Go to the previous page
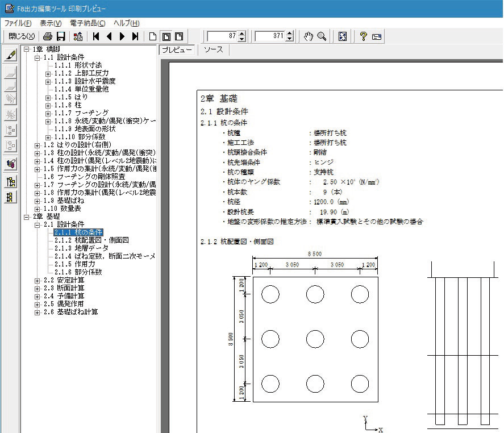Image resolution: width=504 pixels, height=433 pixels. tap(109, 36)
